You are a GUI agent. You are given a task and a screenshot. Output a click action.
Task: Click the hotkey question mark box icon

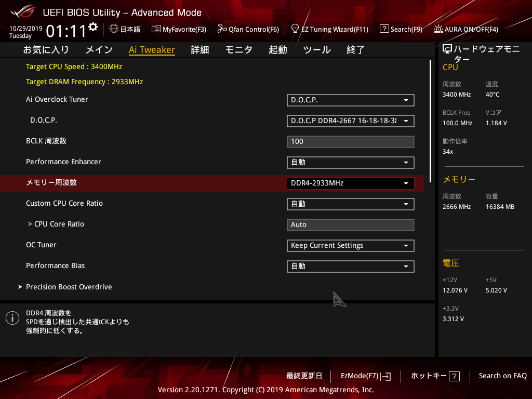pyautogui.click(x=454, y=376)
